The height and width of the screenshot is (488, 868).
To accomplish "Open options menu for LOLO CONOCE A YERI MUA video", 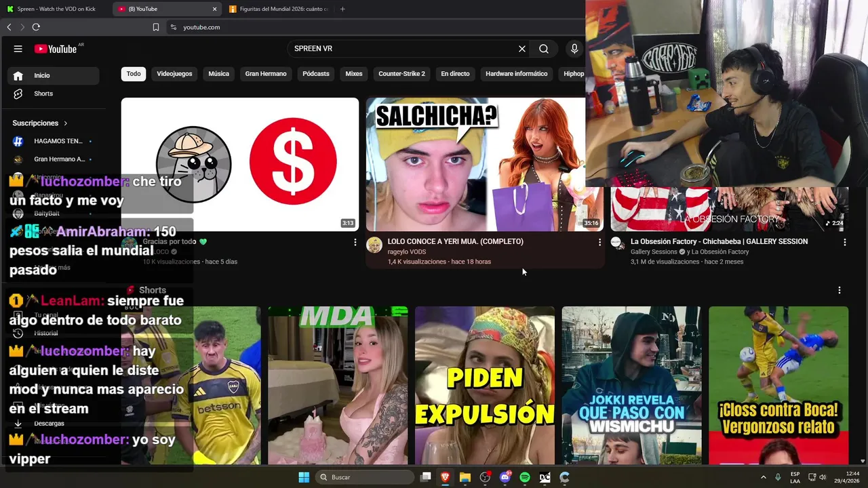I will (x=599, y=242).
